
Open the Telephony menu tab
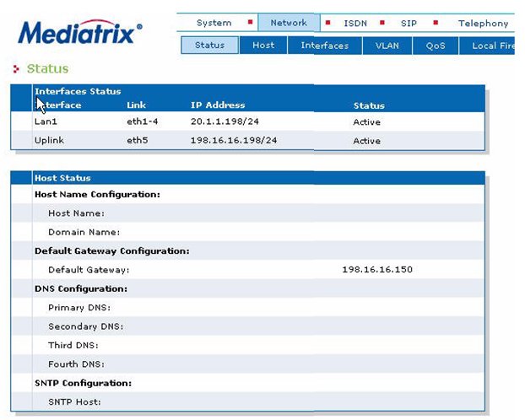(483, 23)
